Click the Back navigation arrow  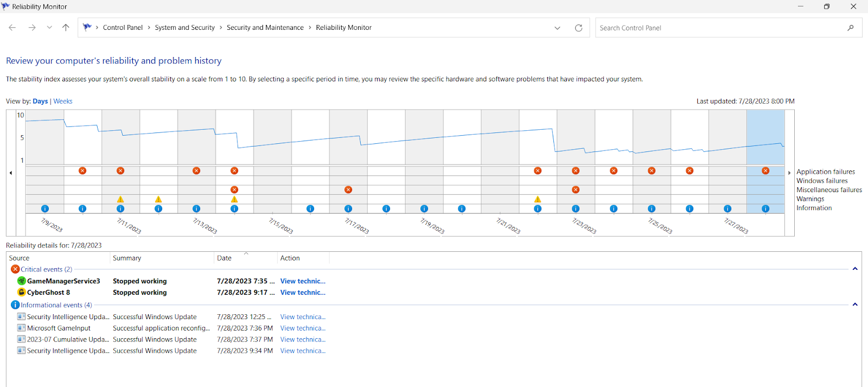click(x=12, y=28)
